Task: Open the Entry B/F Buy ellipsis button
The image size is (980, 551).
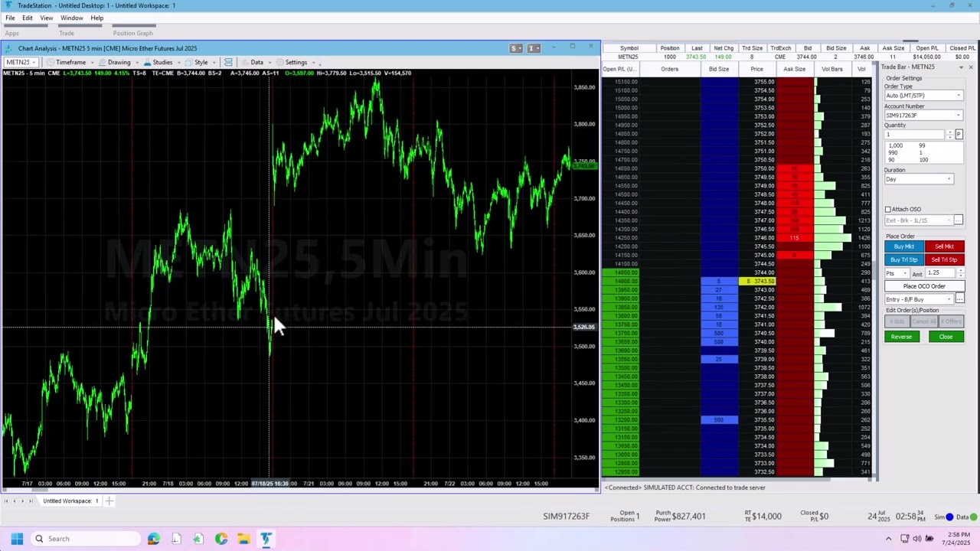Action: (x=959, y=299)
